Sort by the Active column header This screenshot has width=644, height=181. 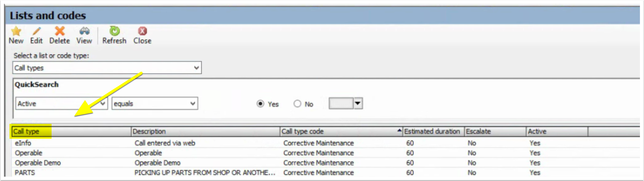coord(557,131)
